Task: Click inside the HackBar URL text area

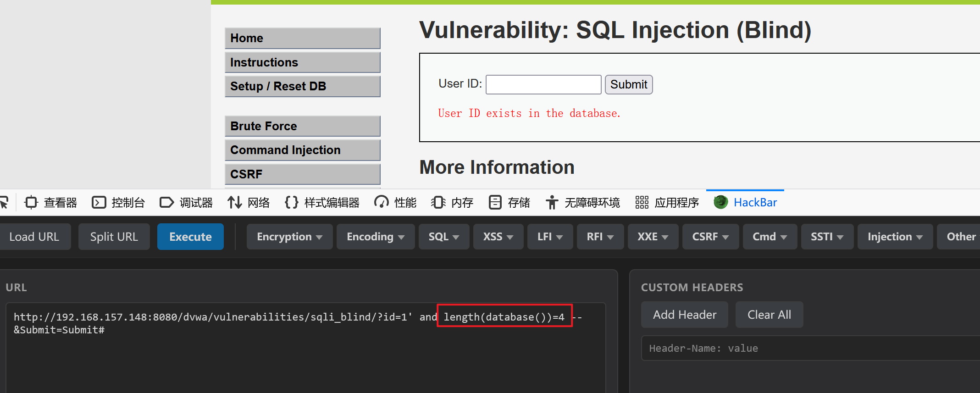Action: coord(305,347)
